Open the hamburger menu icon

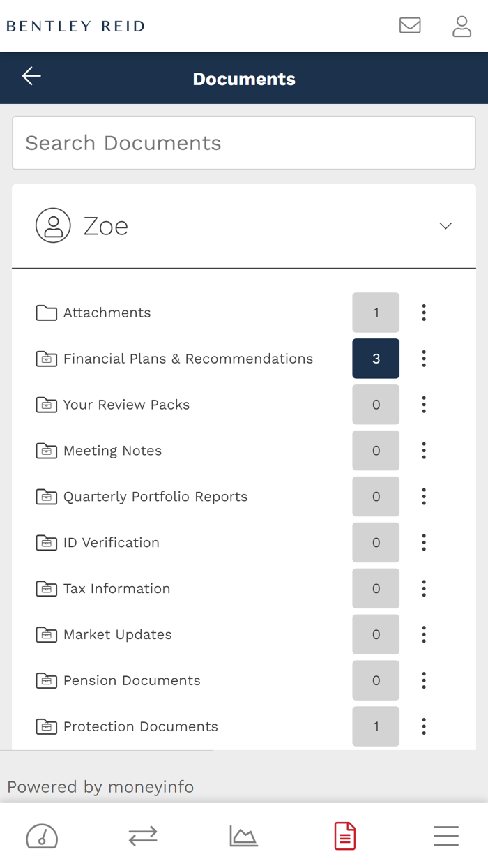pyautogui.click(x=446, y=835)
